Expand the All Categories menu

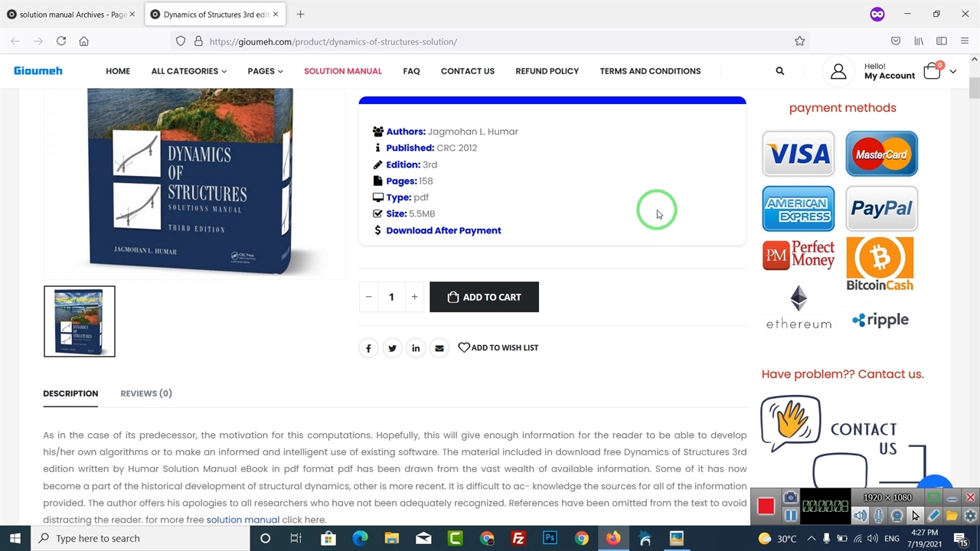[188, 71]
